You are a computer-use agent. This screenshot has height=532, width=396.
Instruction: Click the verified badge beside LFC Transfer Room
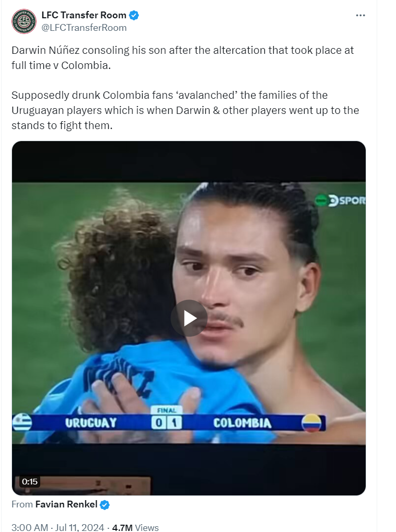coord(134,15)
